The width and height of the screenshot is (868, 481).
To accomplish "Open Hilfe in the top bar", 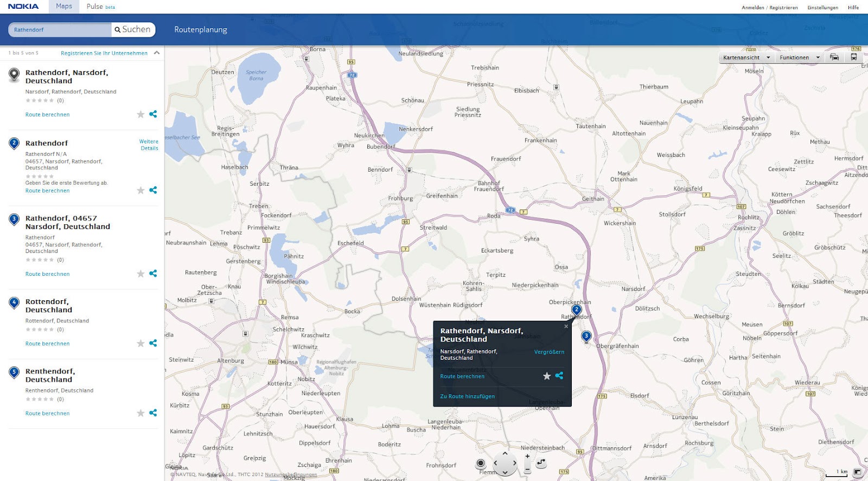I will (853, 8).
